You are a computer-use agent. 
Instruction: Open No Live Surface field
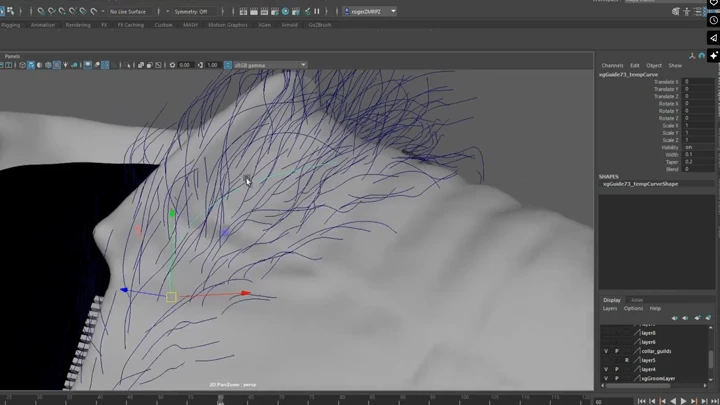click(129, 11)
